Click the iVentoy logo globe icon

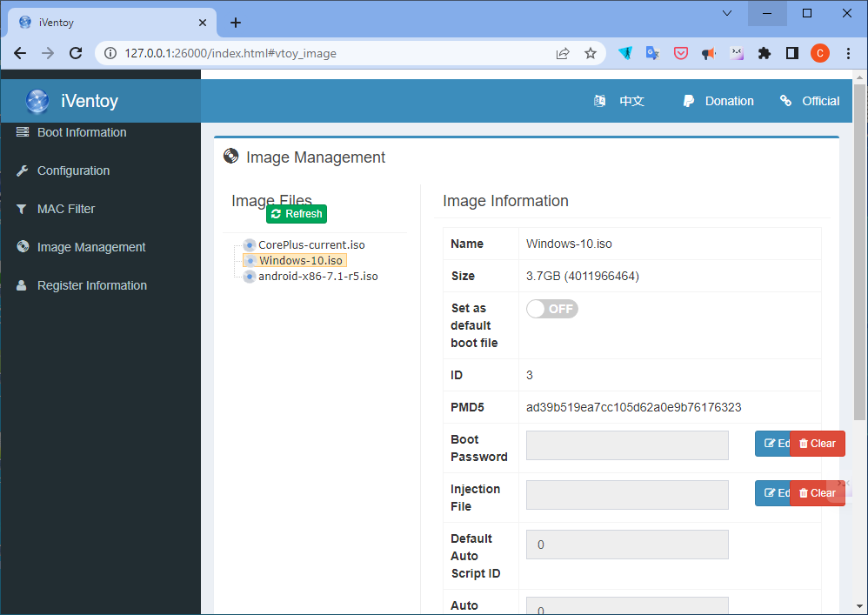click(x=37, y=101)
